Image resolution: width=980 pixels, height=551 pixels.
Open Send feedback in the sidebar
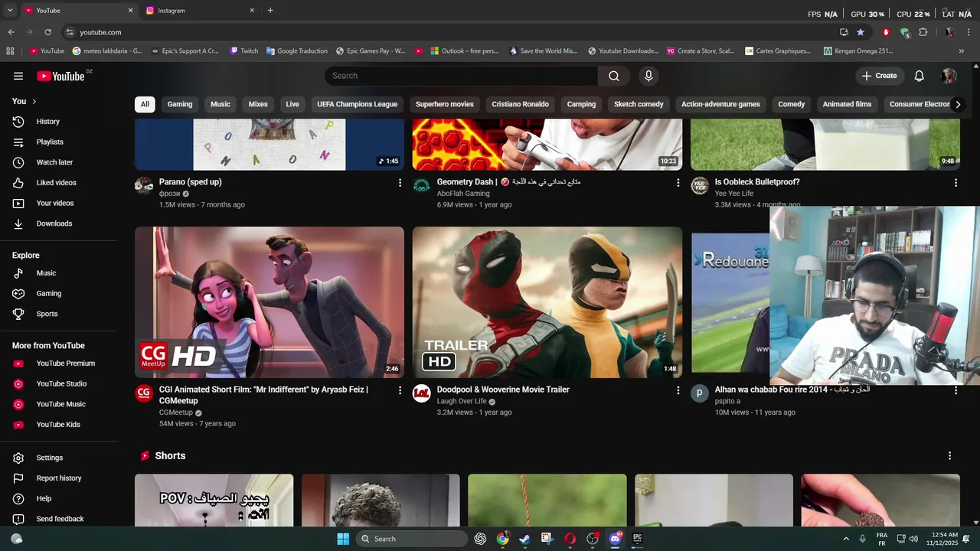[59, 519]
